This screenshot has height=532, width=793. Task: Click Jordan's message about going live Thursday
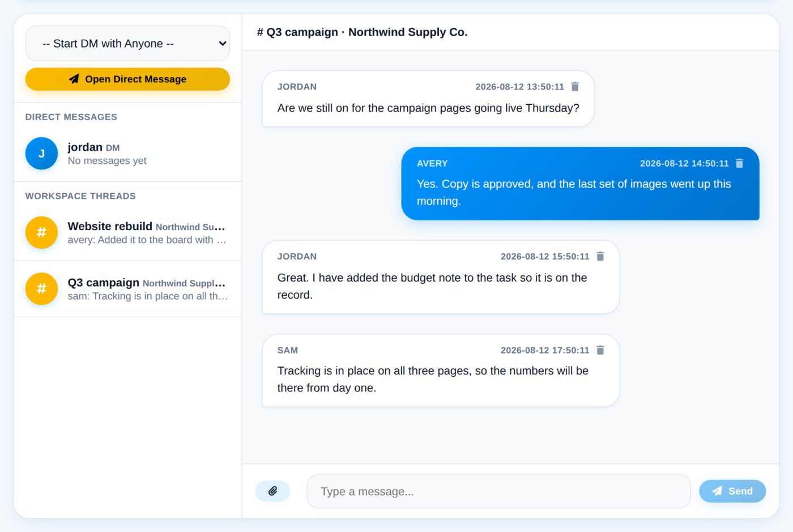pos(428,99)
